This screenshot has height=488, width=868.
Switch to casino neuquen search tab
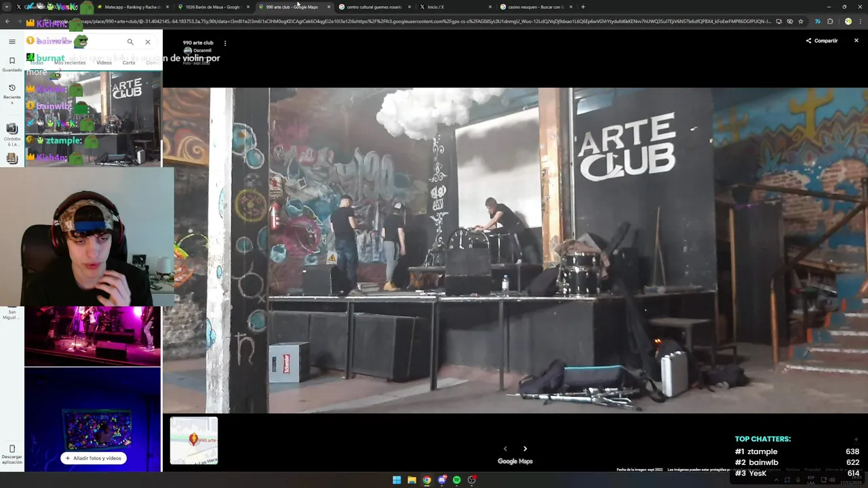pyautogui.click(x=535, y=7)
